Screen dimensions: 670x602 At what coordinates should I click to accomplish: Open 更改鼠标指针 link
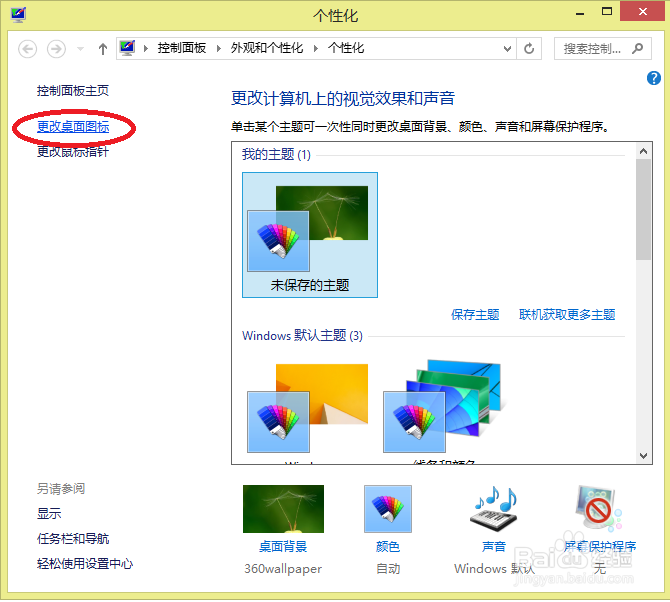tap(73, 151)
